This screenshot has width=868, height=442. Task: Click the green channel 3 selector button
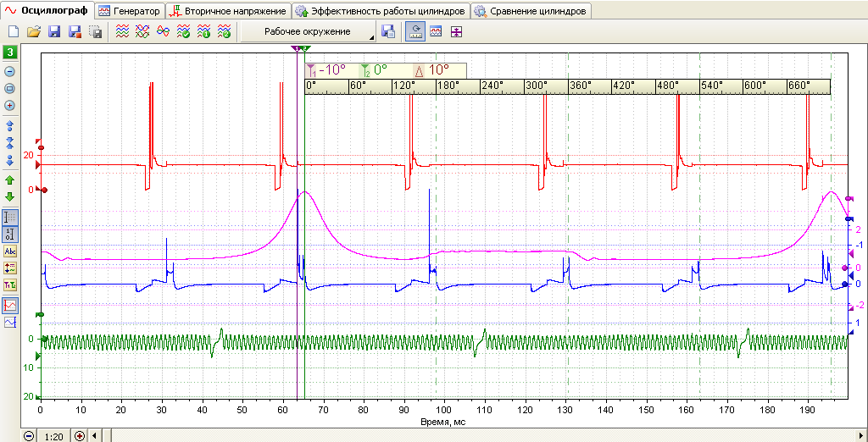(x=10, y=53)
